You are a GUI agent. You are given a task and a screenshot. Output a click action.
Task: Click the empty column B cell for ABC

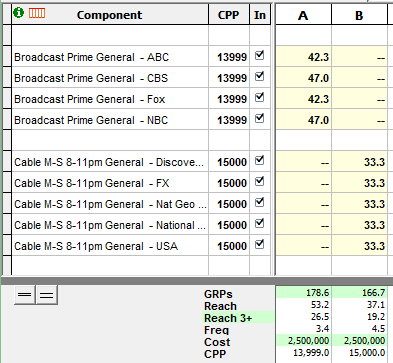pos(360,57)
